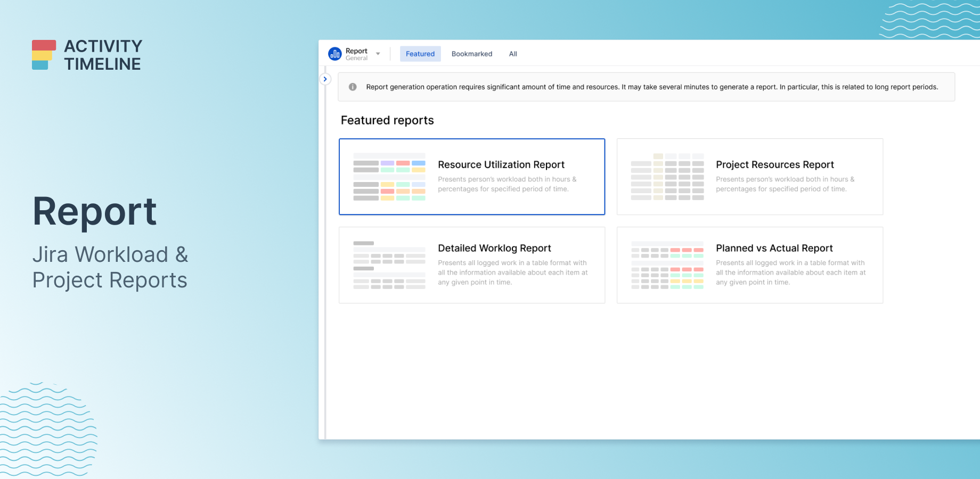Screen dimensions: 980x479
Task: Open the Detailed Worklog Report title
Action: coord(494,248)
